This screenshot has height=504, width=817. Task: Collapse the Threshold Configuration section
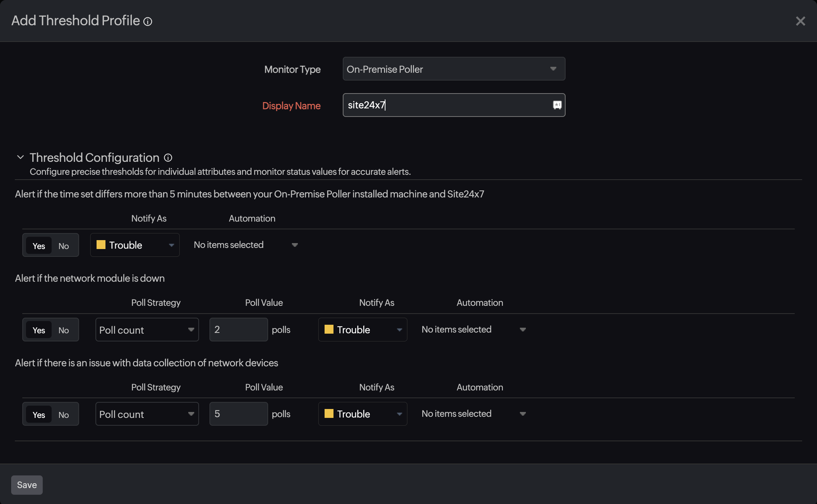20,157
